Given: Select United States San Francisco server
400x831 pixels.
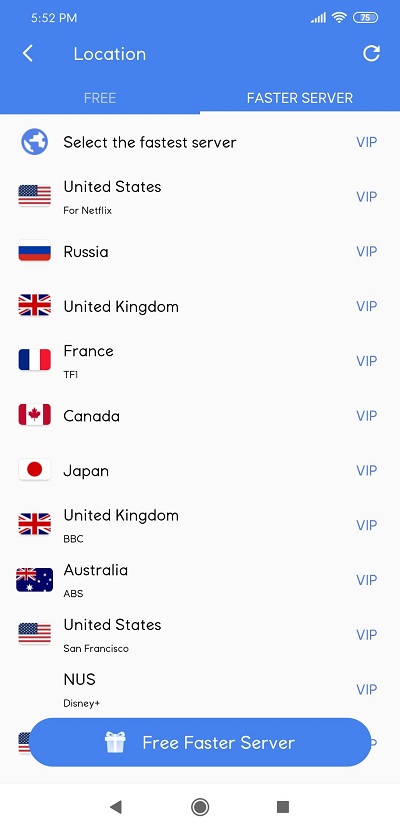Looking at the screenshot, I should click(x=200, y=635).
